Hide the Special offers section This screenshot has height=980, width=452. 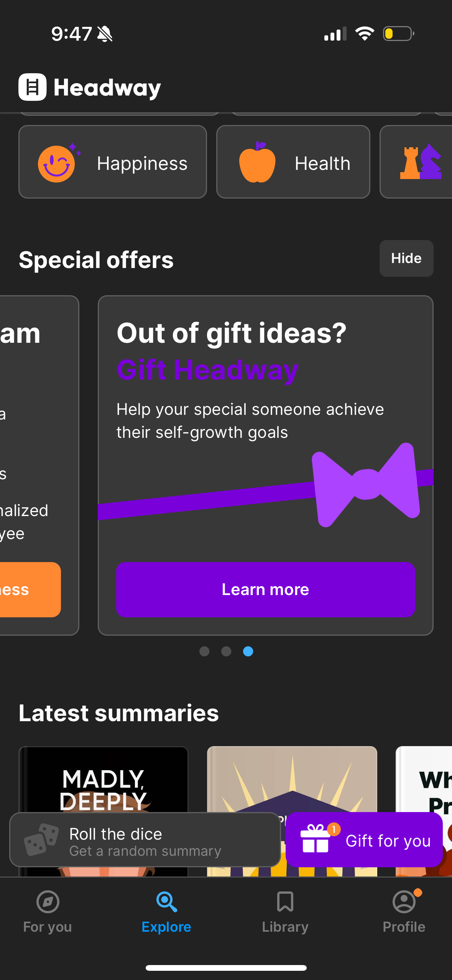point(406,258)
